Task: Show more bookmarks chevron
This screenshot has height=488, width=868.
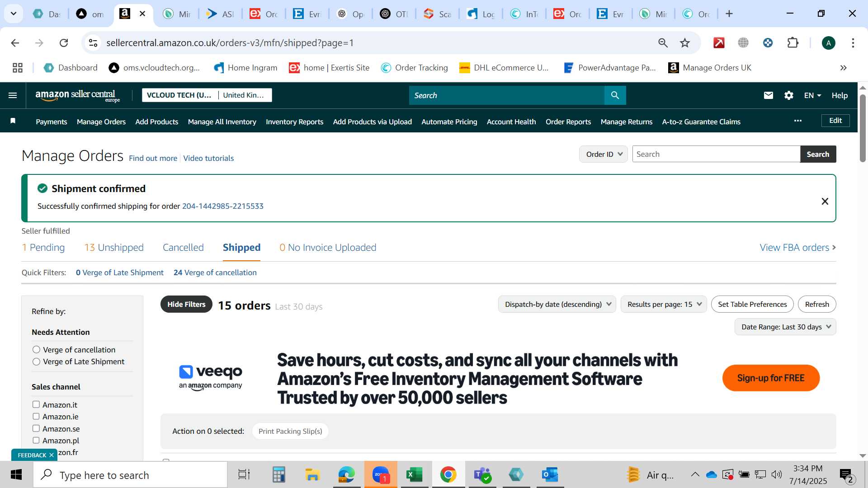Action: [843, 68]
